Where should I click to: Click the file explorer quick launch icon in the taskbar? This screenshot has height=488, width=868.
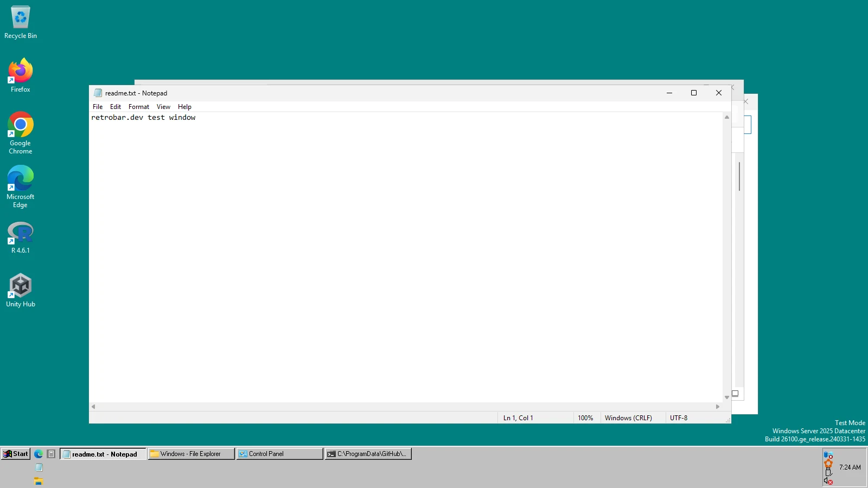pos(39,481)
